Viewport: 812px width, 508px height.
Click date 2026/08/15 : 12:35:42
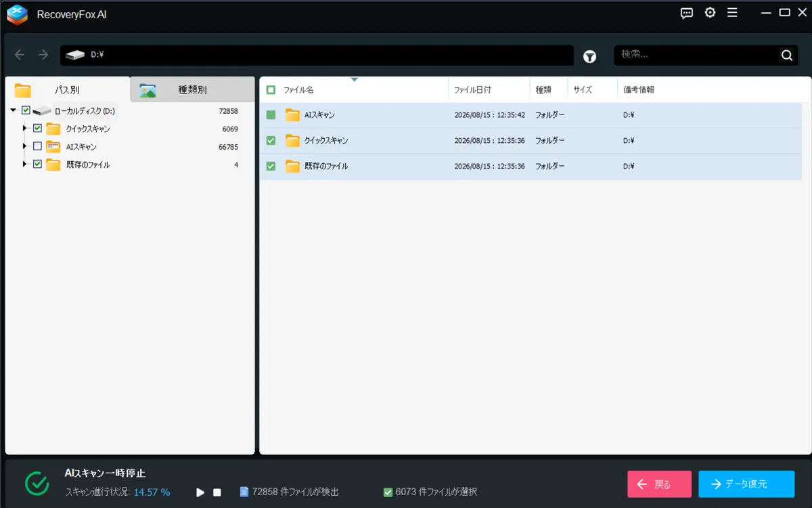[x=489, y=115]
